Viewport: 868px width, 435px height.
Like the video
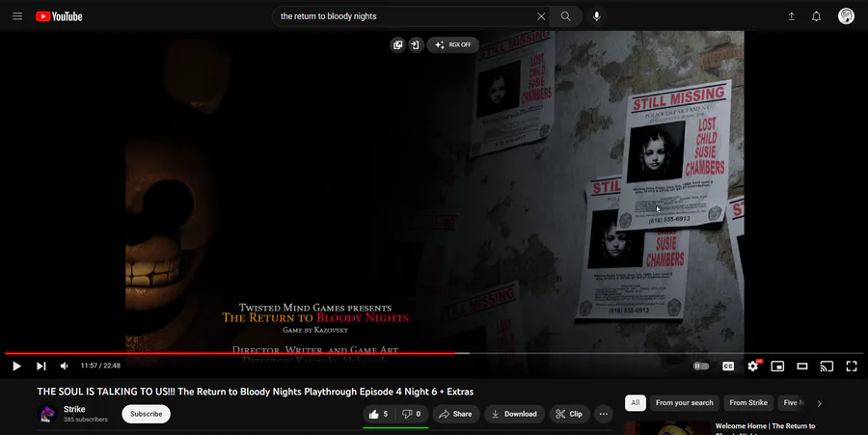(x=378, y=414)
